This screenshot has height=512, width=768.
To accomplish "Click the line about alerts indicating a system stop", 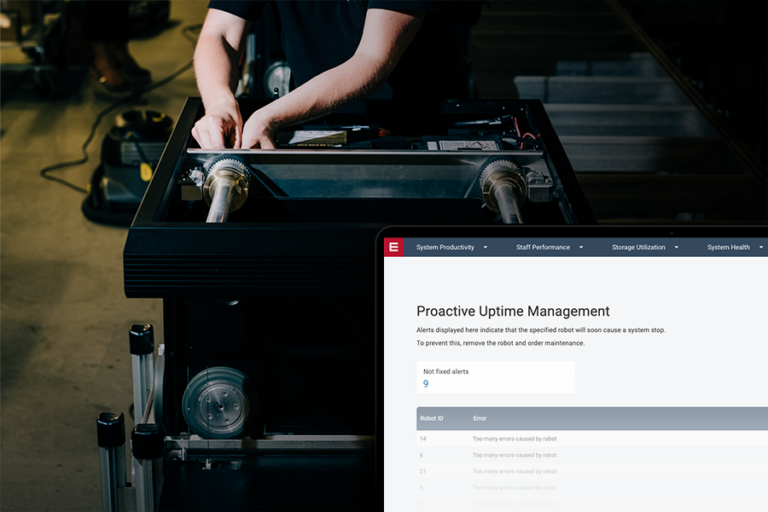I will (x=541, y=330).
